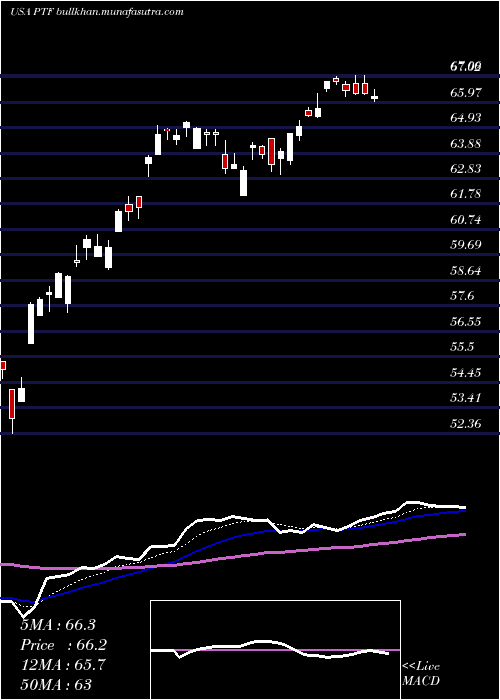The image size is (500, 700).
Task: Click the 58.64 price axis label
Action: pos(466,271)
